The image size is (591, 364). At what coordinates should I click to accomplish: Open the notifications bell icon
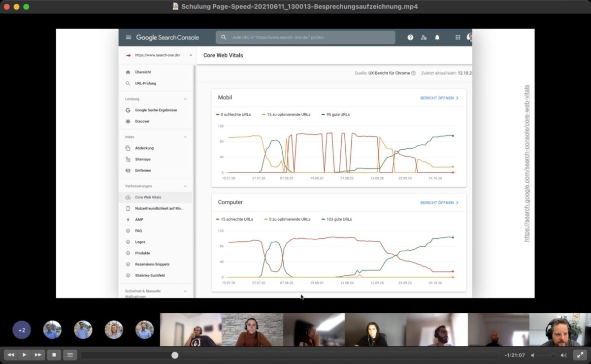coord(437,37)
